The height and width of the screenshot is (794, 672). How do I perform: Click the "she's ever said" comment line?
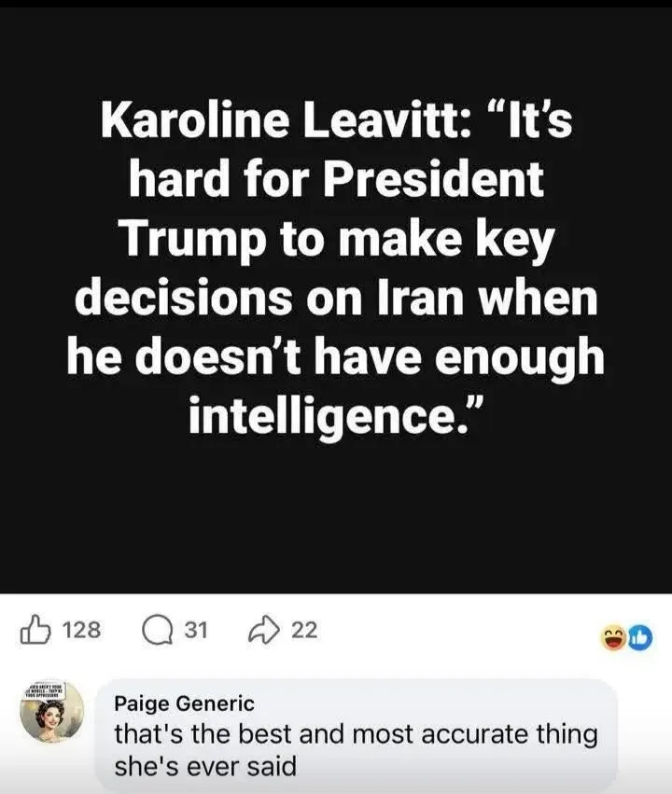coord(204,767)
